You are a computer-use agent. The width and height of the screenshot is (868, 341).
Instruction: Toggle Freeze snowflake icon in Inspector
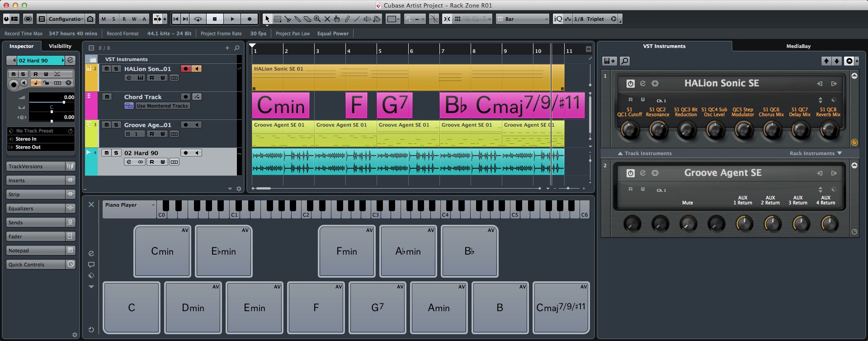click(x=69, y=83)
